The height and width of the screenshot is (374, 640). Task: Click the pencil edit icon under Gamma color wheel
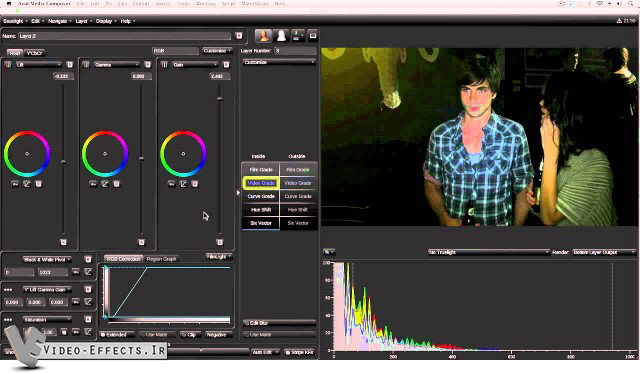coord(105,184)
